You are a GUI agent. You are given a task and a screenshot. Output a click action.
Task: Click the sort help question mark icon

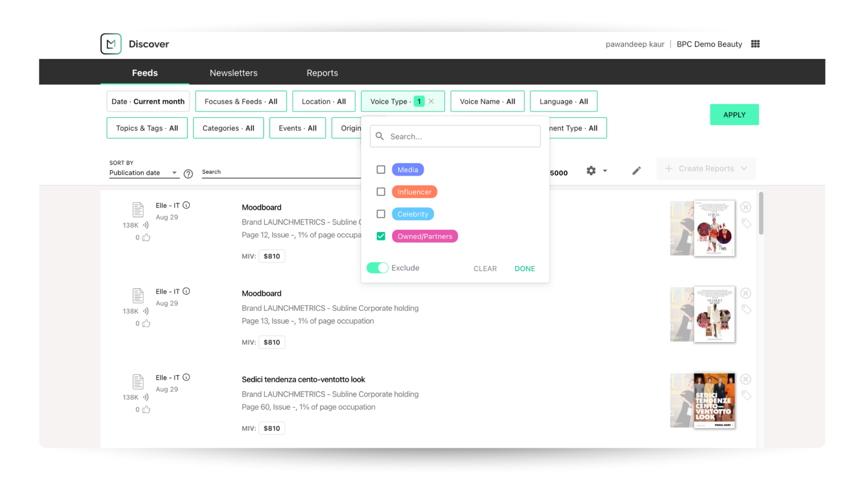click(x=188, y=174)
